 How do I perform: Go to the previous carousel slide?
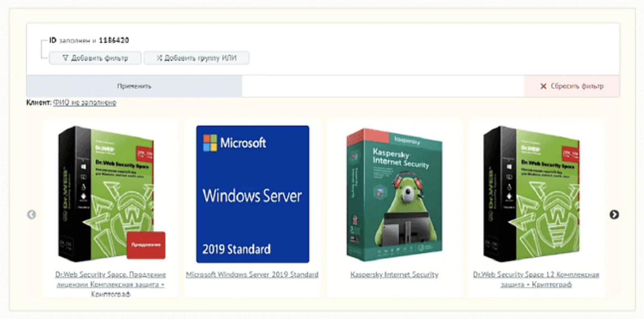[31, 215]
